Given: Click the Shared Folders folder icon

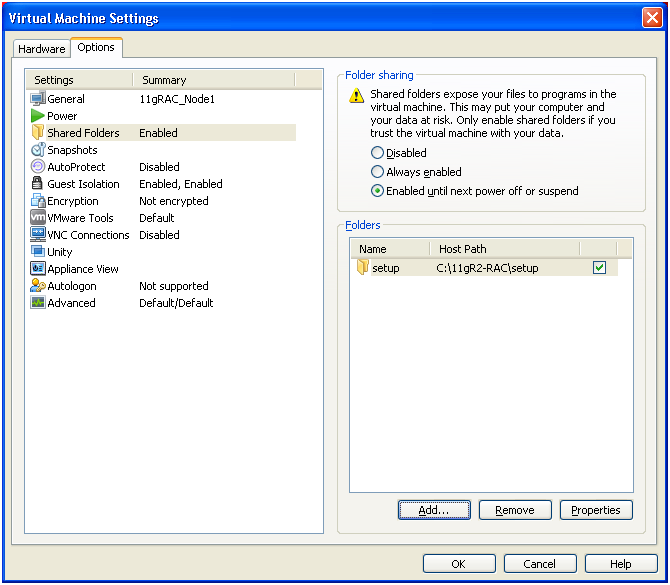Looking at the screenshot, I should [x=38, y=132].
